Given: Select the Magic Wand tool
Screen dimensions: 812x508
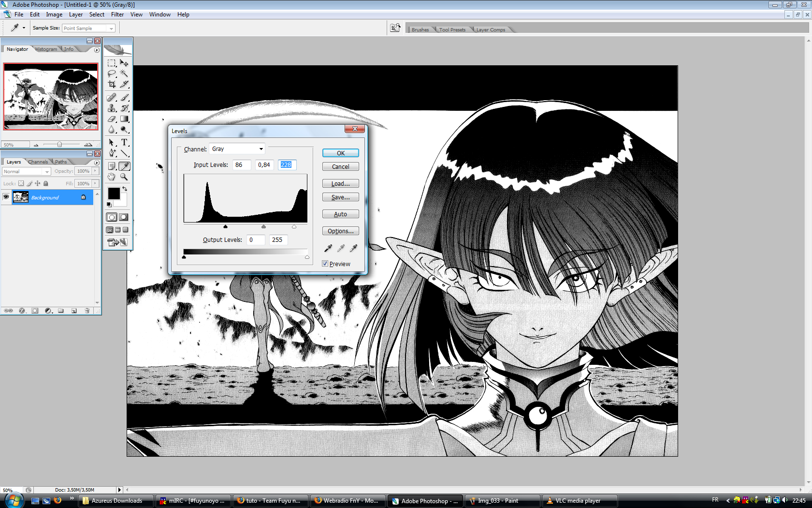Looking at the screenshot, I should (124, 74).
